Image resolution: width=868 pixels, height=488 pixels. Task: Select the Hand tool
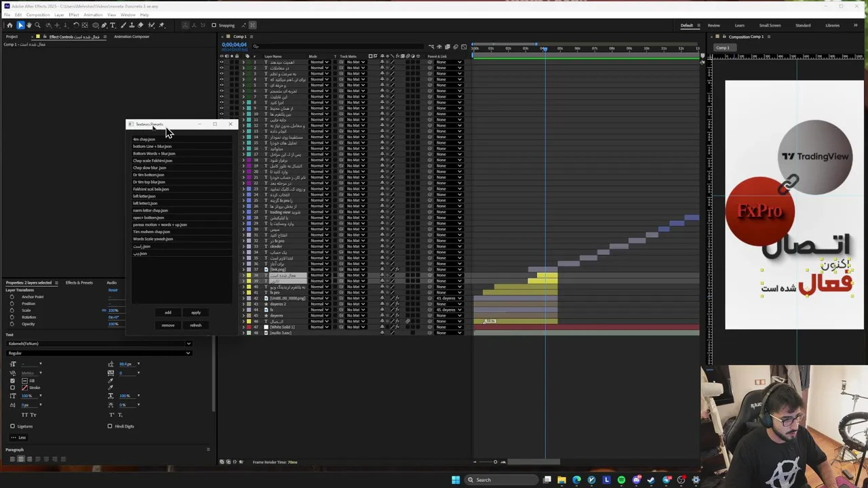[x=29, y=25]
